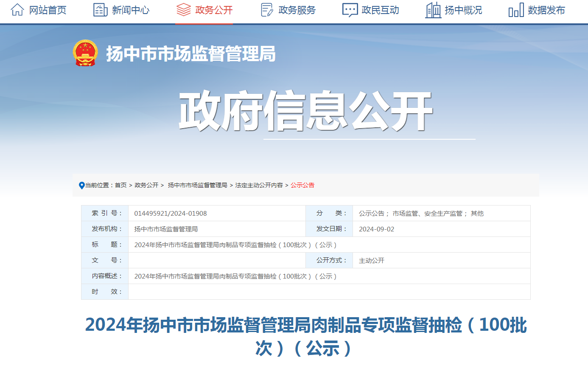Screen dimensions: 588x366
Task: Click the date 2024-09-02
Action: [x=377, y=229]
